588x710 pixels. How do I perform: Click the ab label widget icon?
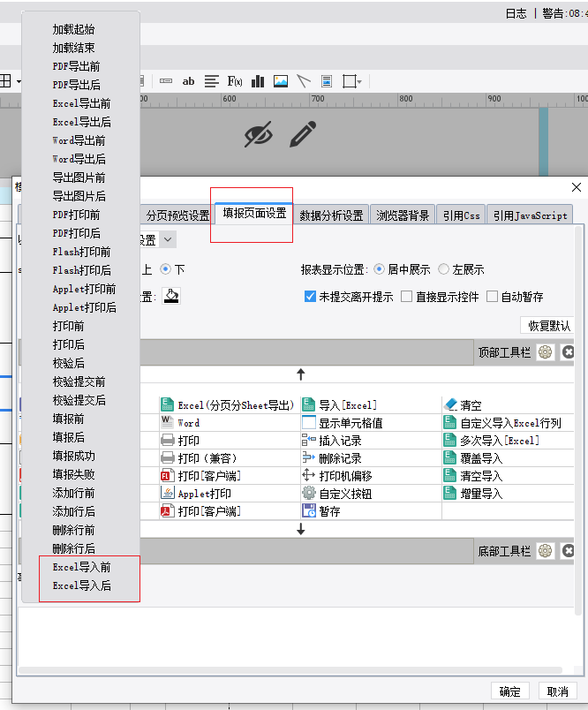(x=188, y=81)
